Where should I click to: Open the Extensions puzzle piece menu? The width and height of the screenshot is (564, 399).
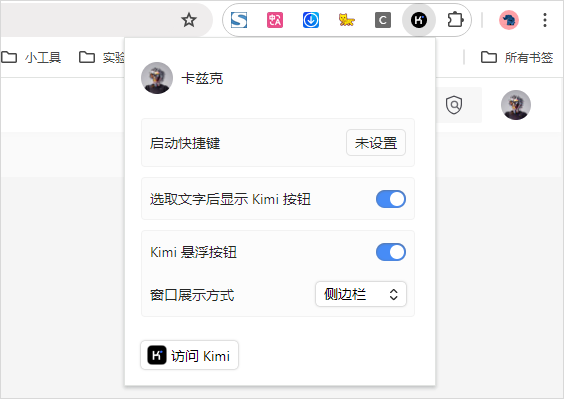click(x=455, y=20)
